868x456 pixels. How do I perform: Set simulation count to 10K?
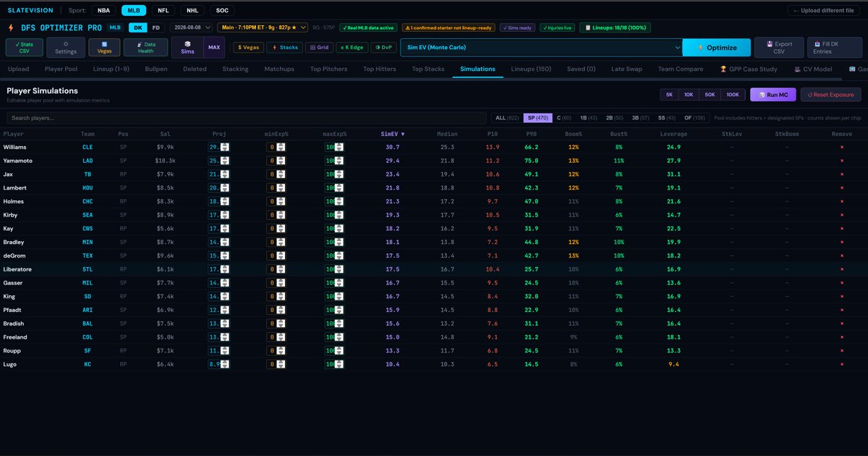pos(689,95)
